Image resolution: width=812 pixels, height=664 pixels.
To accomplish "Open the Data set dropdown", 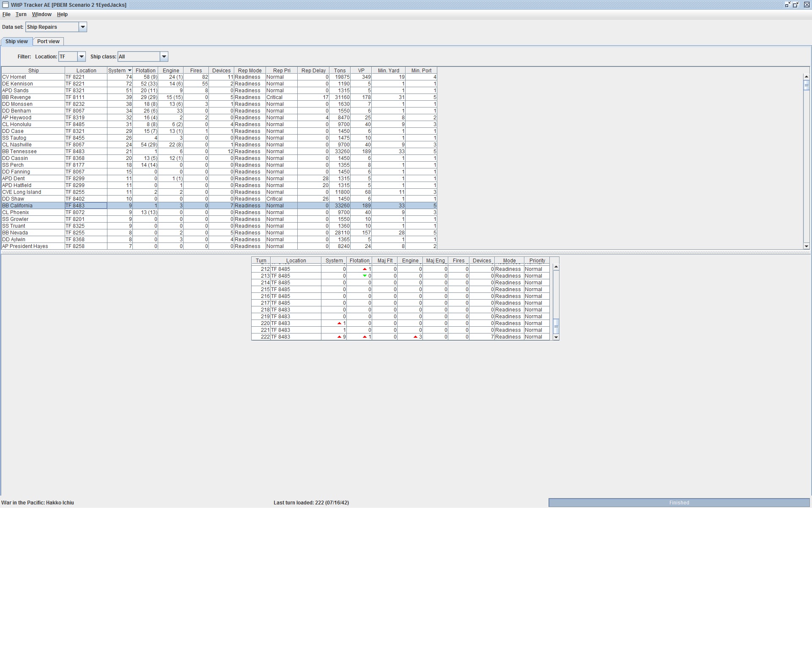I will pos(83,27).
